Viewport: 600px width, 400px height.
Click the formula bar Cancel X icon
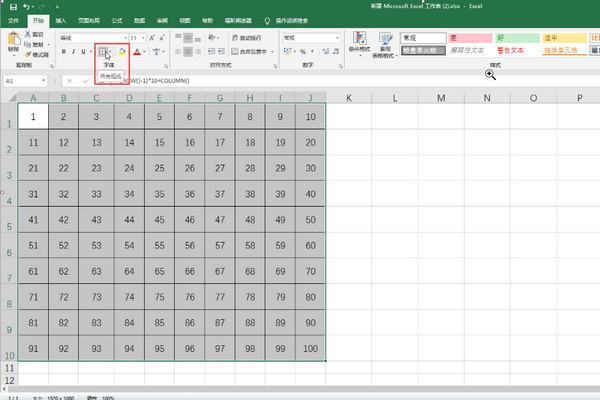69,81
